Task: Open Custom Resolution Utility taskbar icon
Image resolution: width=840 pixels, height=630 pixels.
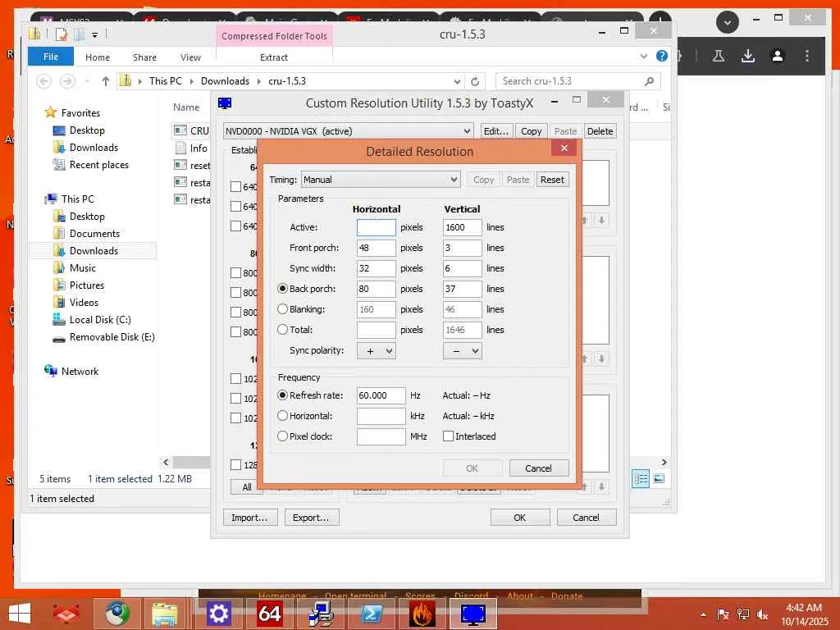Action: (x=473, y=614)
